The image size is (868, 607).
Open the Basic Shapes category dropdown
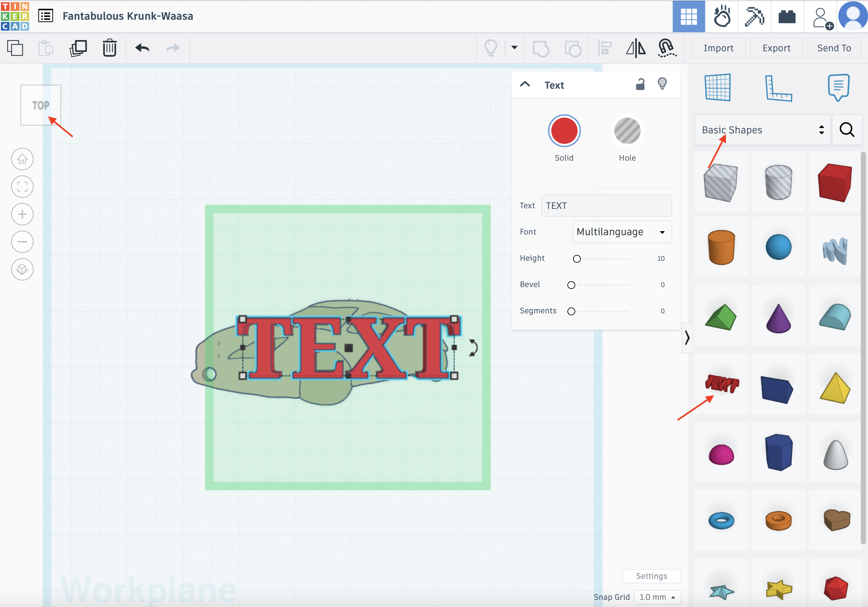tap(762, 130)
